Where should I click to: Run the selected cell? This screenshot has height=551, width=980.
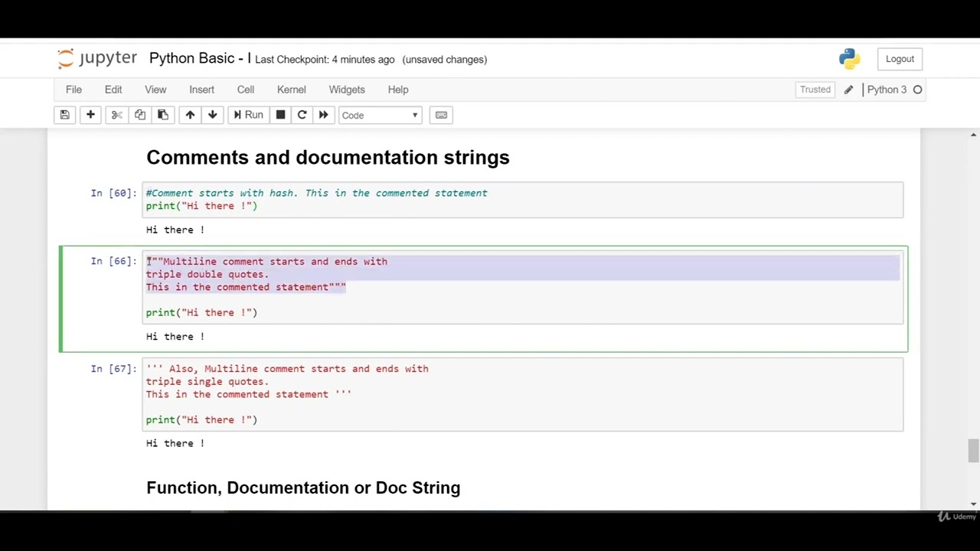pyautogui.click(x=248, y=115)
